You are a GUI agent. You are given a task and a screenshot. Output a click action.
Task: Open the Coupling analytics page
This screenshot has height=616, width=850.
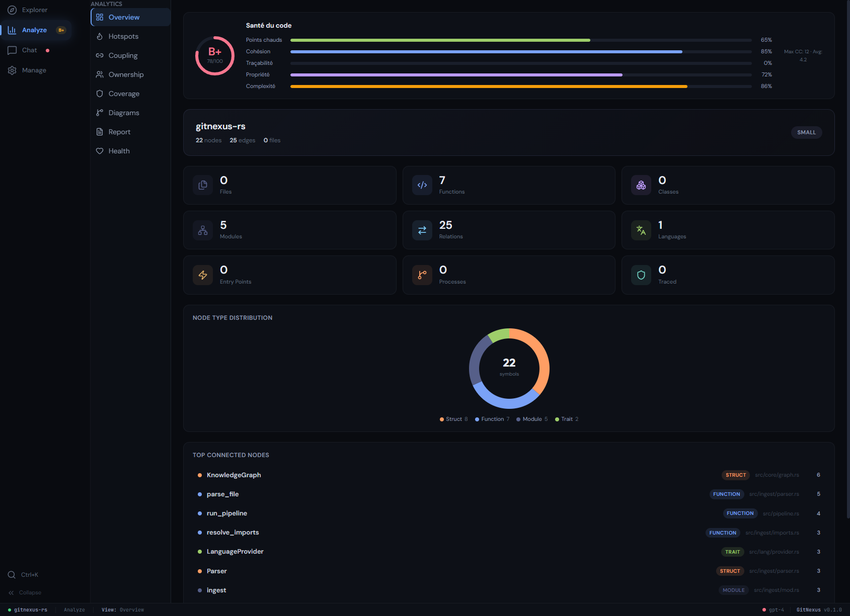coord(131,55)
